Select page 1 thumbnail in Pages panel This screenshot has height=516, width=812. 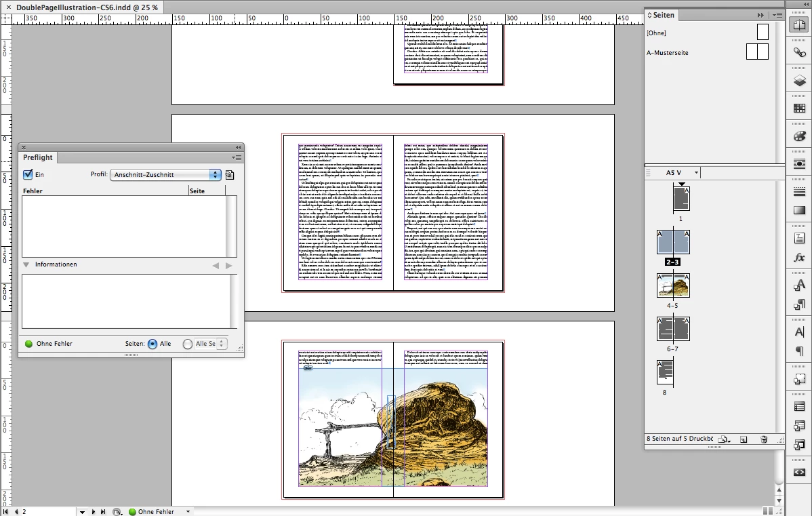(x=681, y=199)
